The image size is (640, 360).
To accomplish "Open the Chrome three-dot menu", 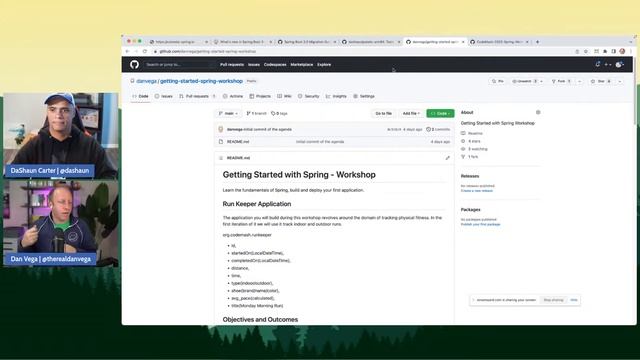I will click(631, 51).
